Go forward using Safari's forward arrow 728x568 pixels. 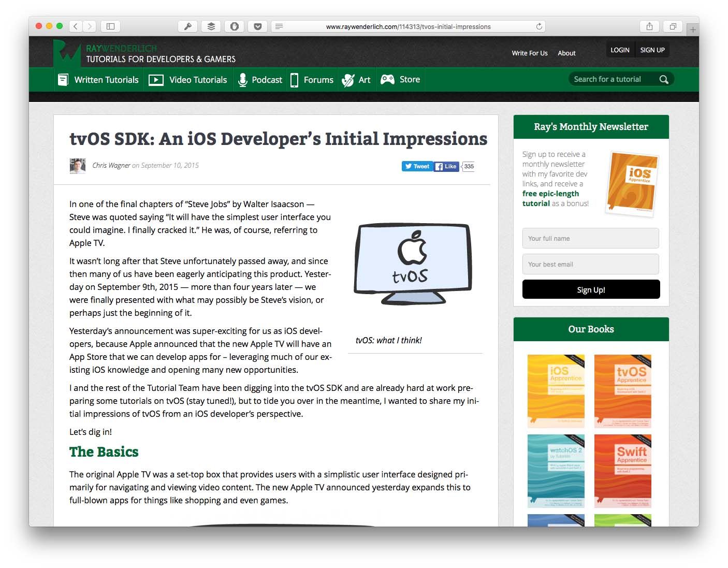[x=90, y=26]
